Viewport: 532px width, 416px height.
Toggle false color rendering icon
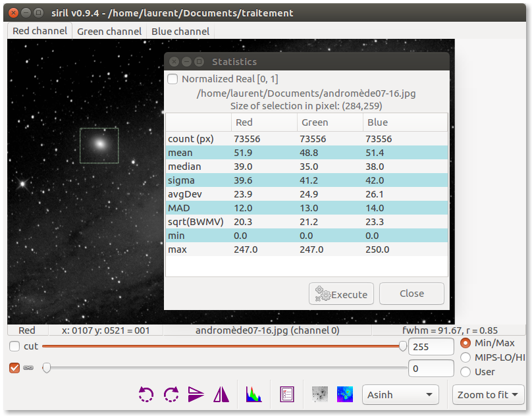[x=344, y=394]
